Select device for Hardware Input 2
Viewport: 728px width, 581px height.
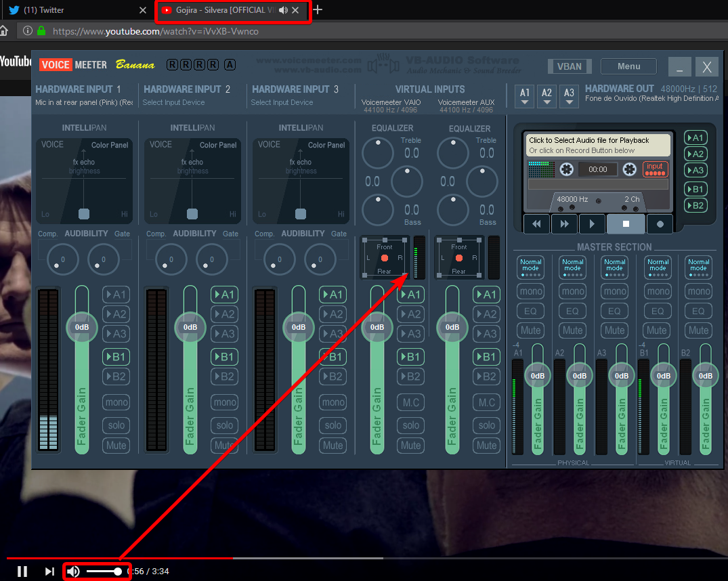(173, 102)
